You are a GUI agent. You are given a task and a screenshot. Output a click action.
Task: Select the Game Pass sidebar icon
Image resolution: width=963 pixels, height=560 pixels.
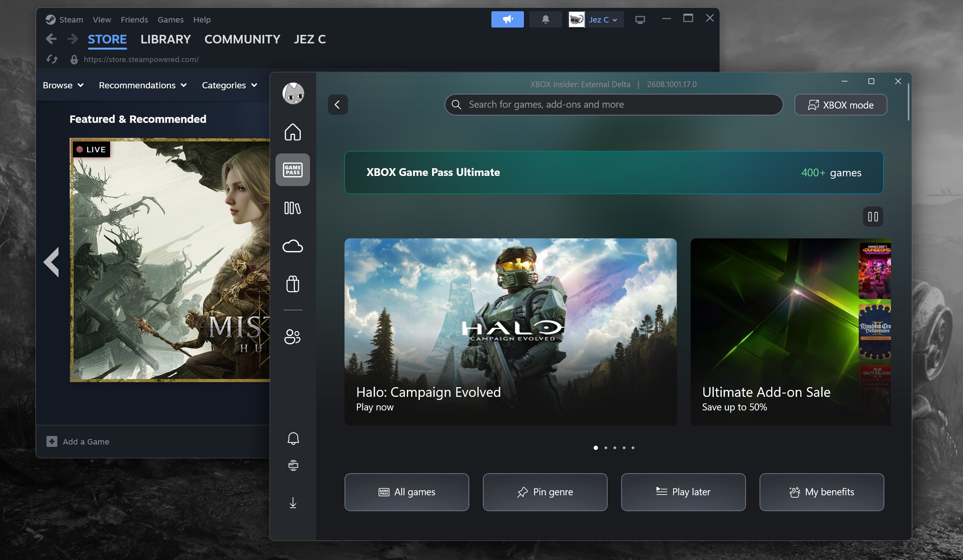point(293,170)
